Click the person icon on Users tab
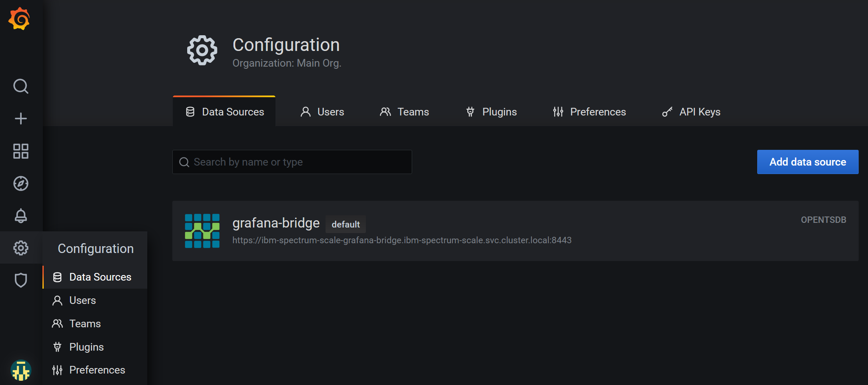868x385 pixels. (306, 112)
